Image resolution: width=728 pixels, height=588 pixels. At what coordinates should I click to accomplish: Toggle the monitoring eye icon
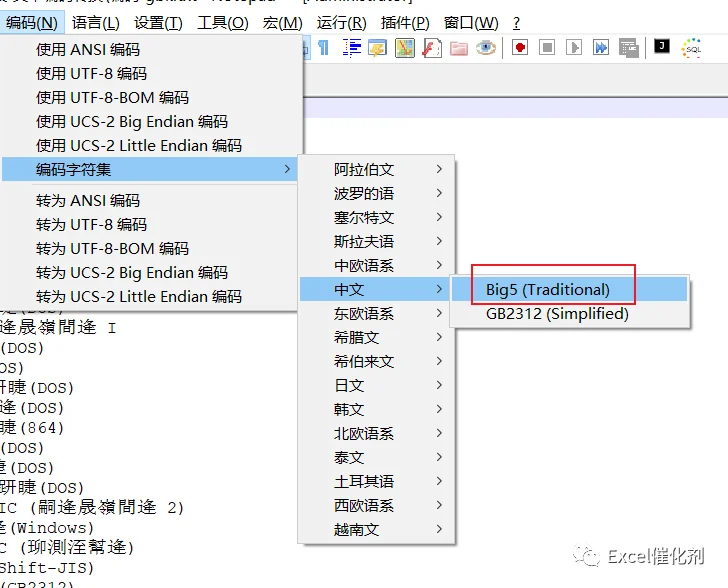(x=486, y=48)
